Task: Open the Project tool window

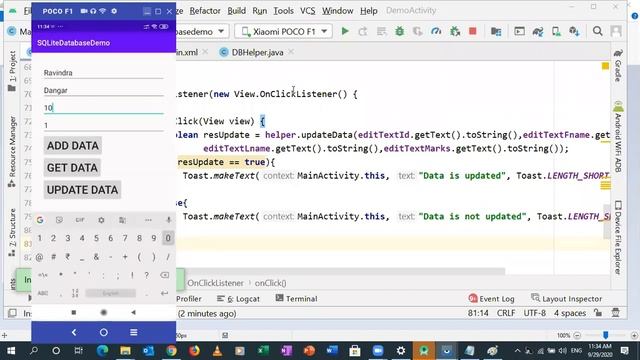Action: tap(12, 71)
